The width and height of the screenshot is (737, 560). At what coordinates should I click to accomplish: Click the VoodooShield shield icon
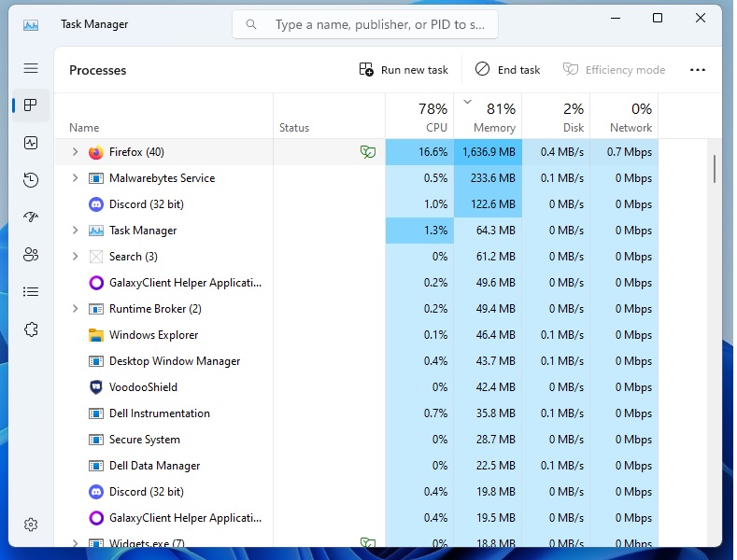tap(96, 387)
